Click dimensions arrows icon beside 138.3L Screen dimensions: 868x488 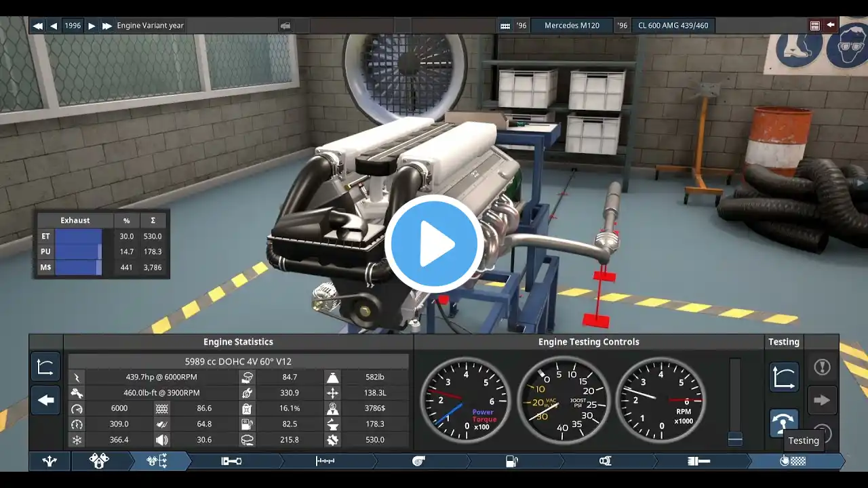point(333,392)
